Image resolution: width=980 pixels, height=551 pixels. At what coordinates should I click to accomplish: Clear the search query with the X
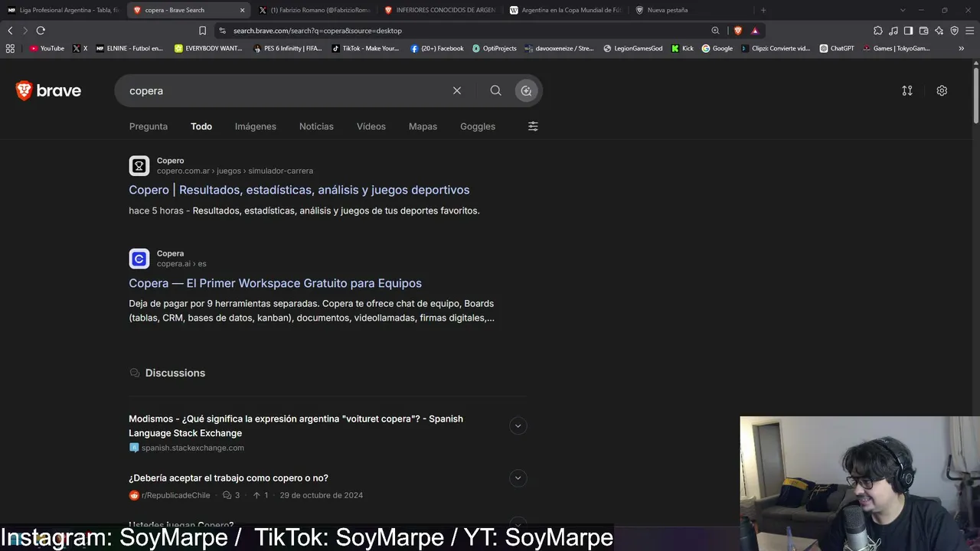pos(457,90)
